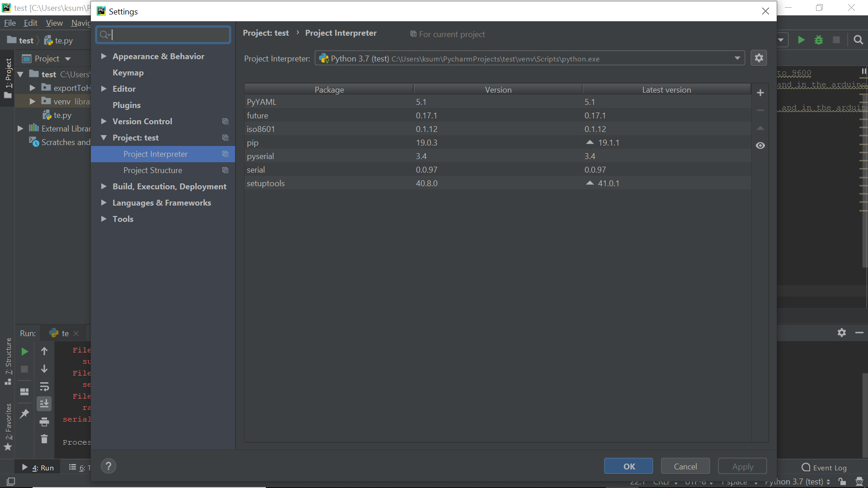Viewport: 868px width, 488px height.
Task: Toggle scroll to end in Run console
Action: click(44, 404)
